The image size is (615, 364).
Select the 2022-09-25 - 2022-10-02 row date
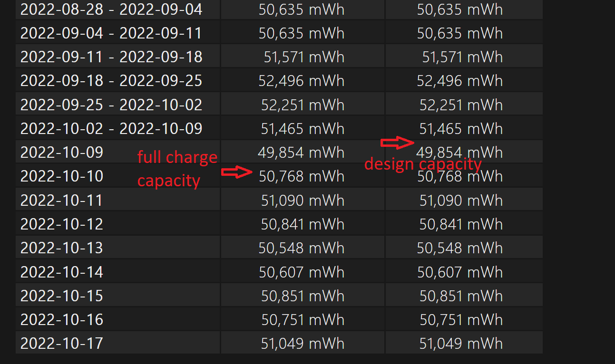(x=111, y=105)
